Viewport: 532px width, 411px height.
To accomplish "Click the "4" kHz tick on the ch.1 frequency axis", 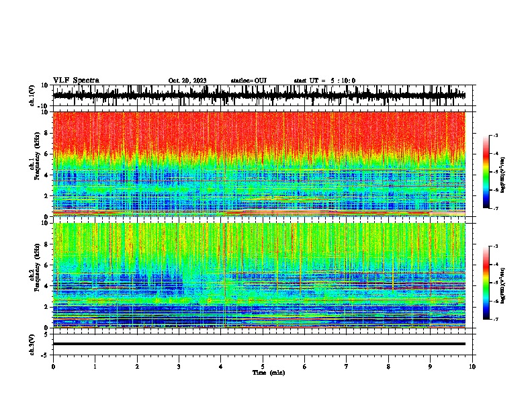I will (x=46, y=175).
